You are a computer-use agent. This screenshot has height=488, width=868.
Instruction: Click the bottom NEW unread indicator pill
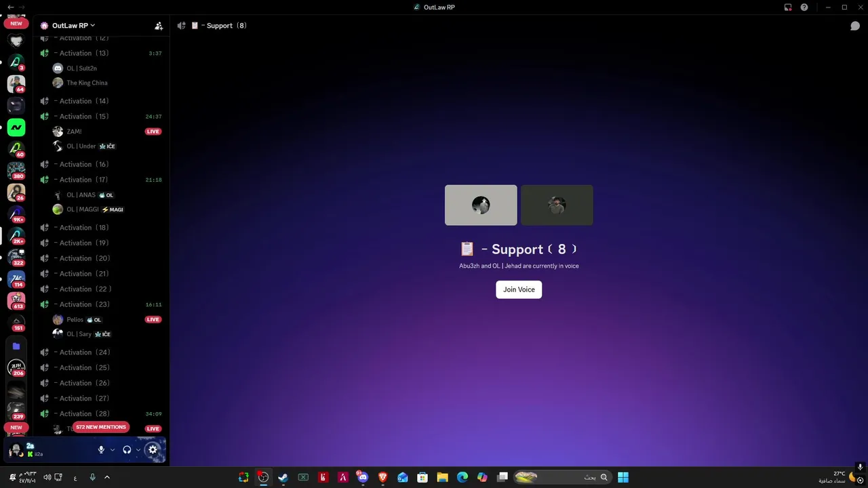point(16,428)
